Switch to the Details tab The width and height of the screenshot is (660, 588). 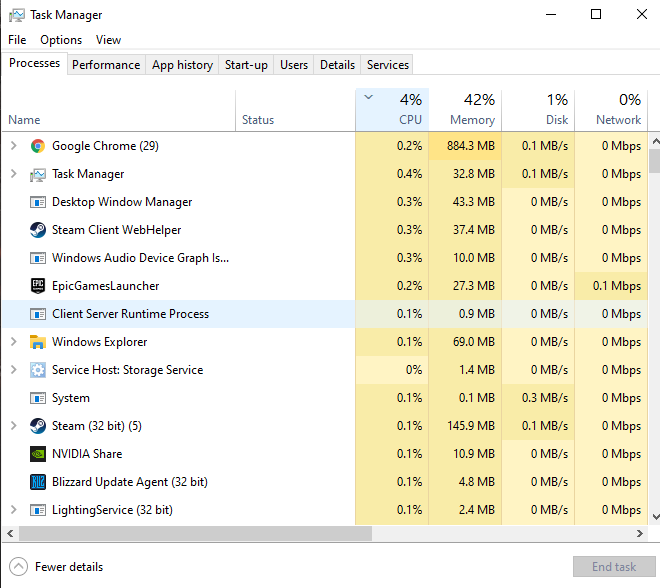[x=338, y=65]
